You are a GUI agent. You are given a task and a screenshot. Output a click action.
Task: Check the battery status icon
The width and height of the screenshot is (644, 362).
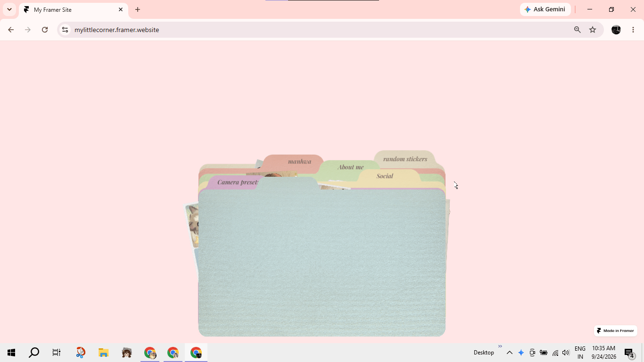pyautogui.click(x=544, y=353)
